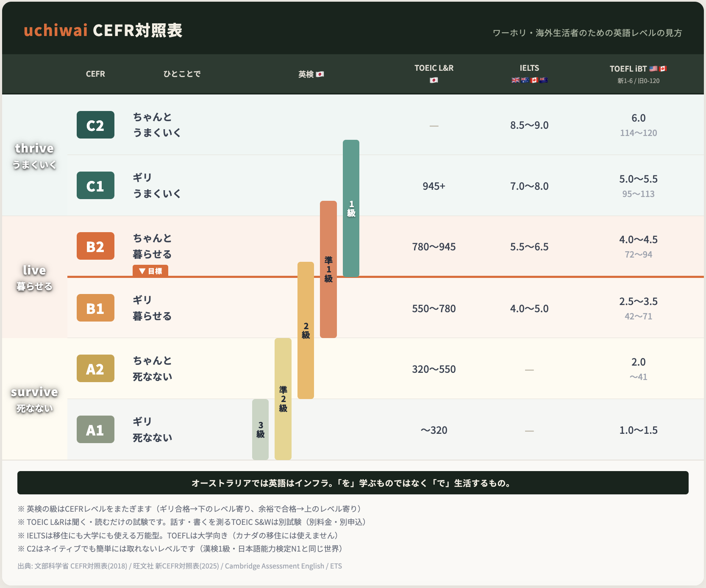This screenshot has width=706, height=588.
Task: Click the TOEIC value 780〜945
Action: [x=434, y=247]
